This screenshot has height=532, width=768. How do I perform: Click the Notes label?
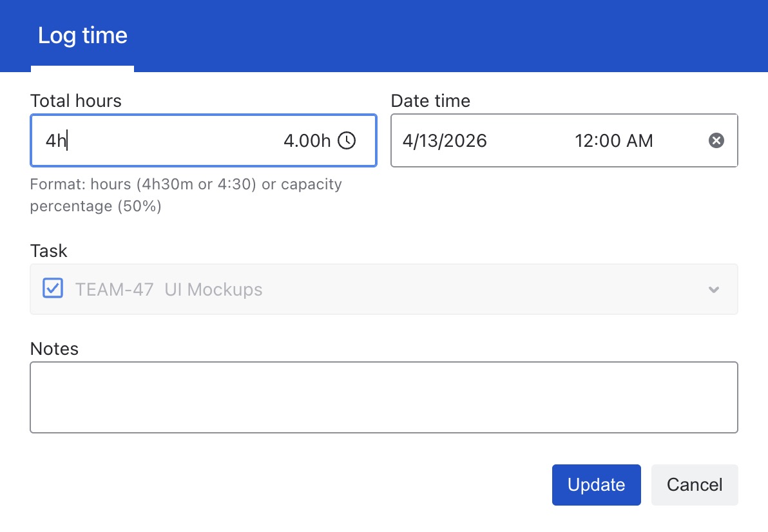pyautogui.click(x=54, y=348)
